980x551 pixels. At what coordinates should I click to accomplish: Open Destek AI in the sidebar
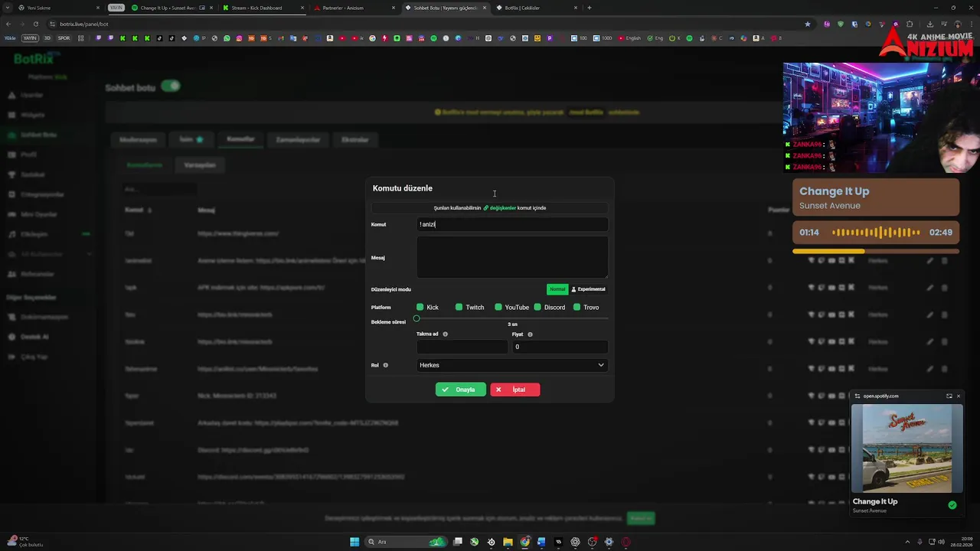[x=34, y=337]
